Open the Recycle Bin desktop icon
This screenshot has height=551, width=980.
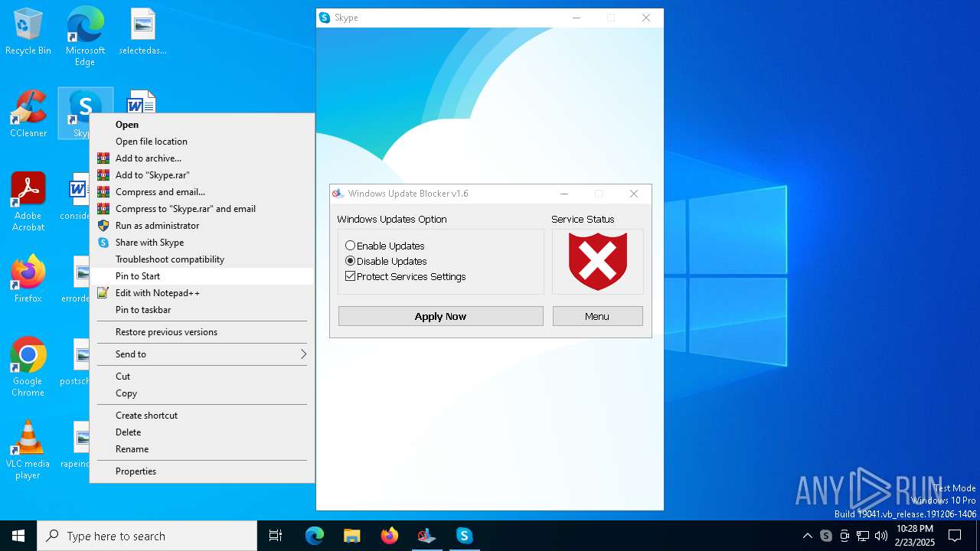pyautogui.click(x=28, y=32)
